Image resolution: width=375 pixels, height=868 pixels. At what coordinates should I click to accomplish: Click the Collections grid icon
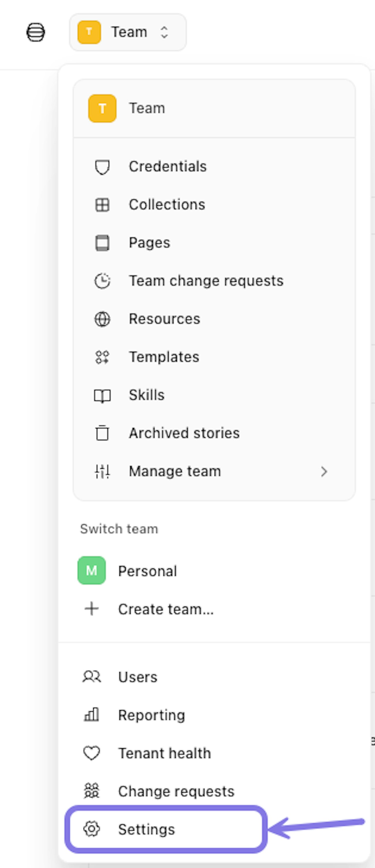102,205
